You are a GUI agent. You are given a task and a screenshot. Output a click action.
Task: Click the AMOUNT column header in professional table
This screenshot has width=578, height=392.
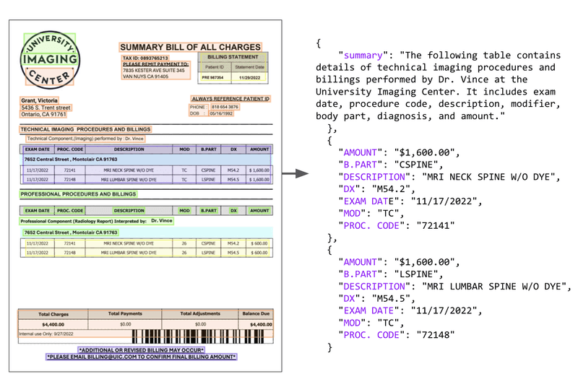[x=258, y=211]
